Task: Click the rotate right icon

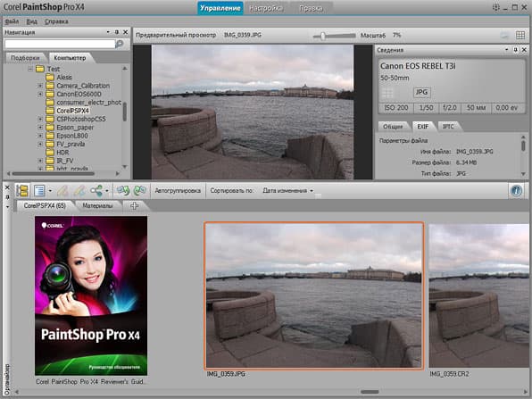Action: 139,191
